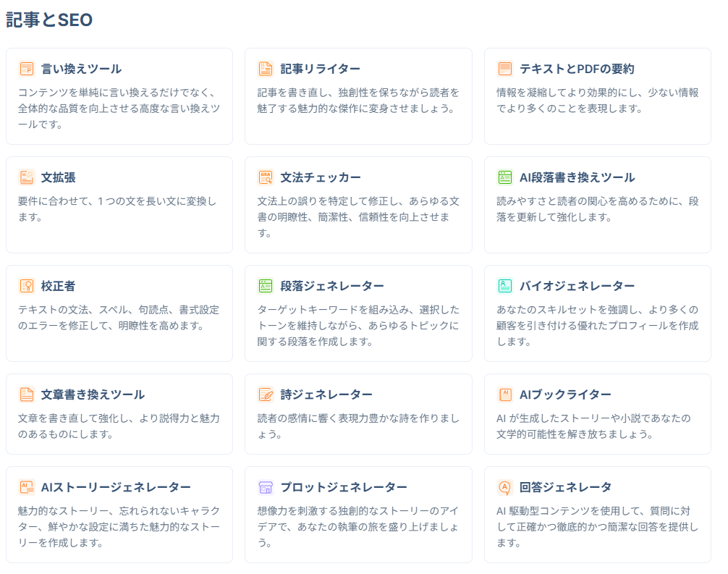Open the テキストとPDFの要約 icon

pyautogui.click(x=503, y=68)
